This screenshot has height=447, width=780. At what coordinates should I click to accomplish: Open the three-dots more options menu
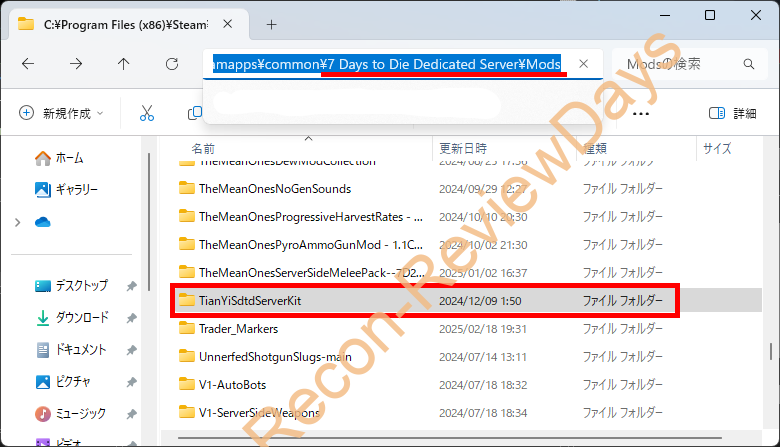click(x=641, y=114)
